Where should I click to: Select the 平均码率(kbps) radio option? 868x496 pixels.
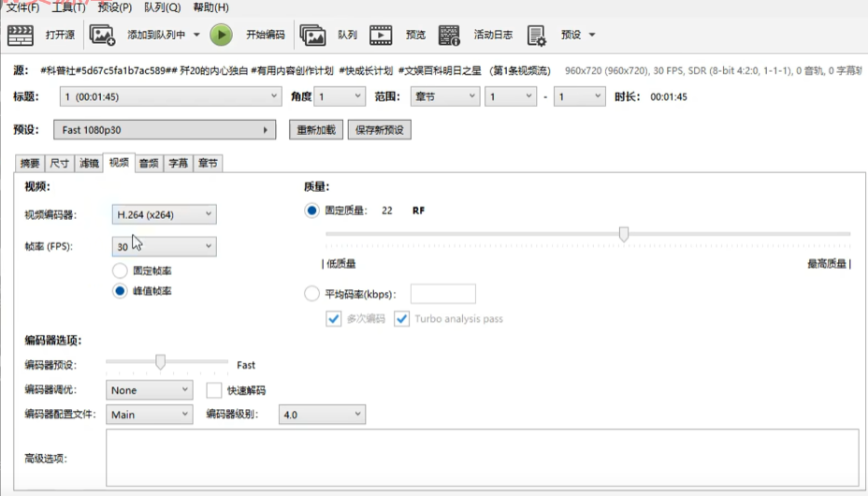pos(312,295)
